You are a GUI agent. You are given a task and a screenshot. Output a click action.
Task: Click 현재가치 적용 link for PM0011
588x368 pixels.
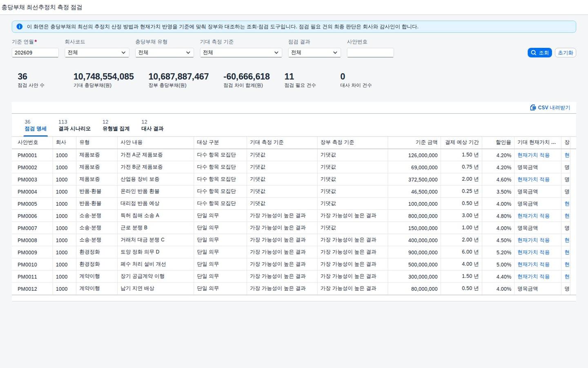coord(533,277)
